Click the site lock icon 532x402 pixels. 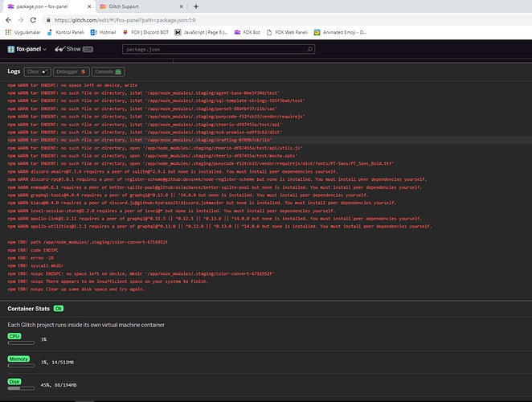click(48, 20)
